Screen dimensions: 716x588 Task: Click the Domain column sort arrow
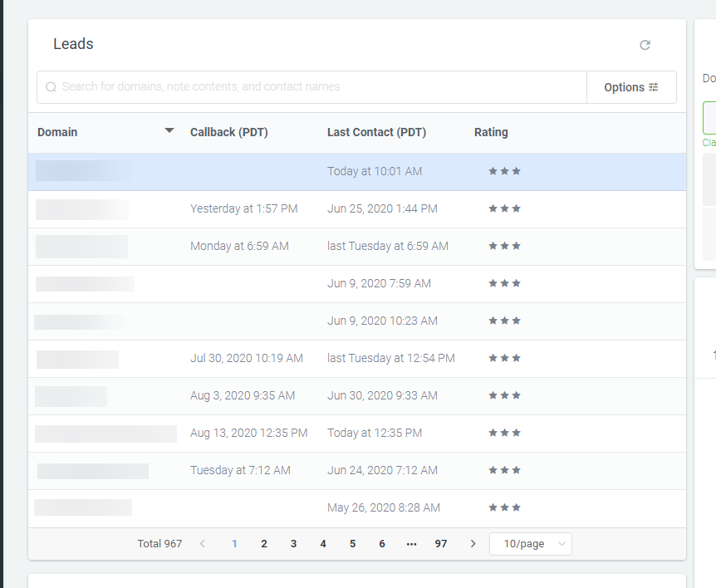pyautogui.click(x=169, y=131)
